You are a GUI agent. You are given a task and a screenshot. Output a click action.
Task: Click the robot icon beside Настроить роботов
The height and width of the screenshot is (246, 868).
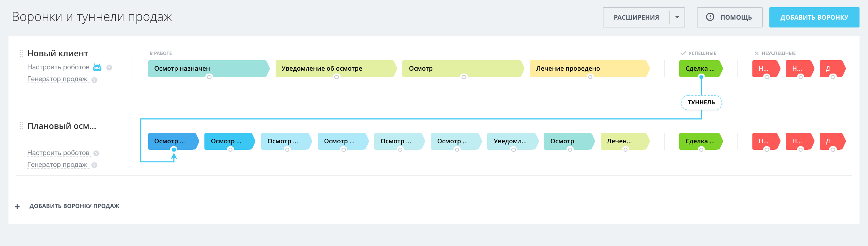click(x=97, y=67)
